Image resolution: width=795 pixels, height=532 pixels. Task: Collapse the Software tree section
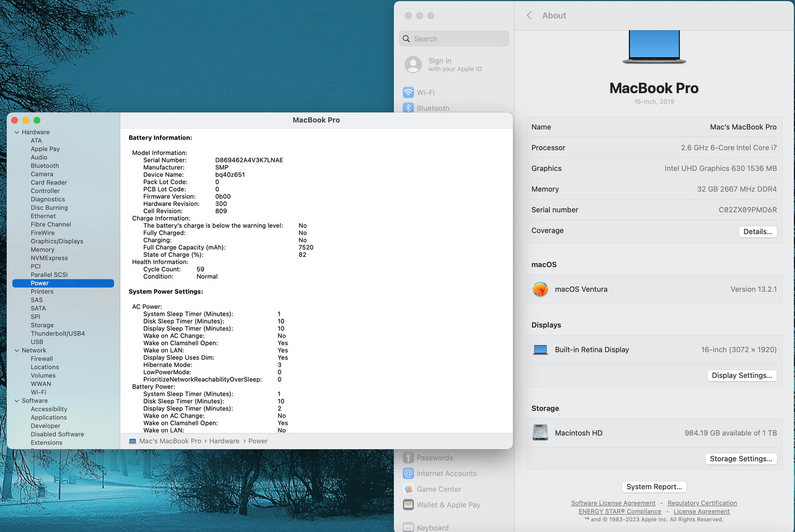(x=17, y=401)
